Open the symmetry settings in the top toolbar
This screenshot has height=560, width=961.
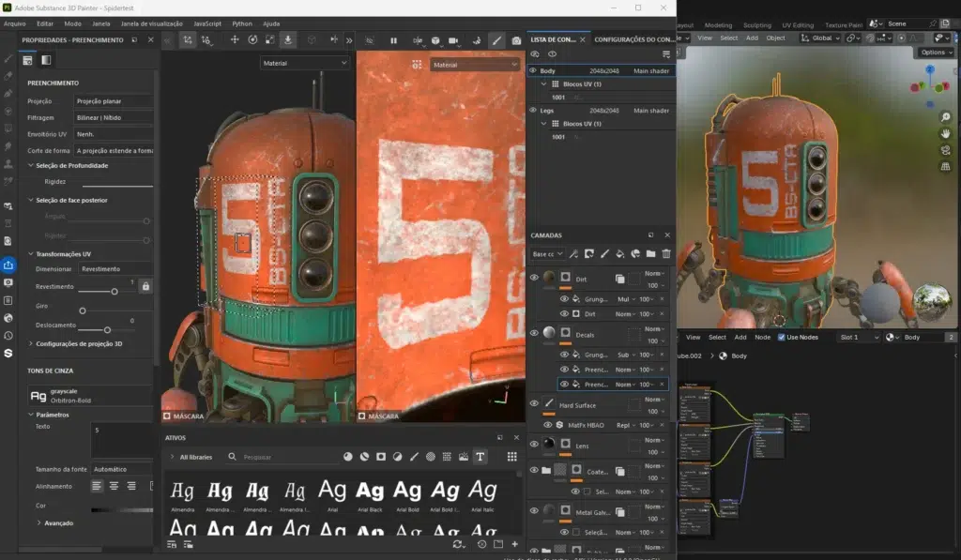[x=335, y=38]
